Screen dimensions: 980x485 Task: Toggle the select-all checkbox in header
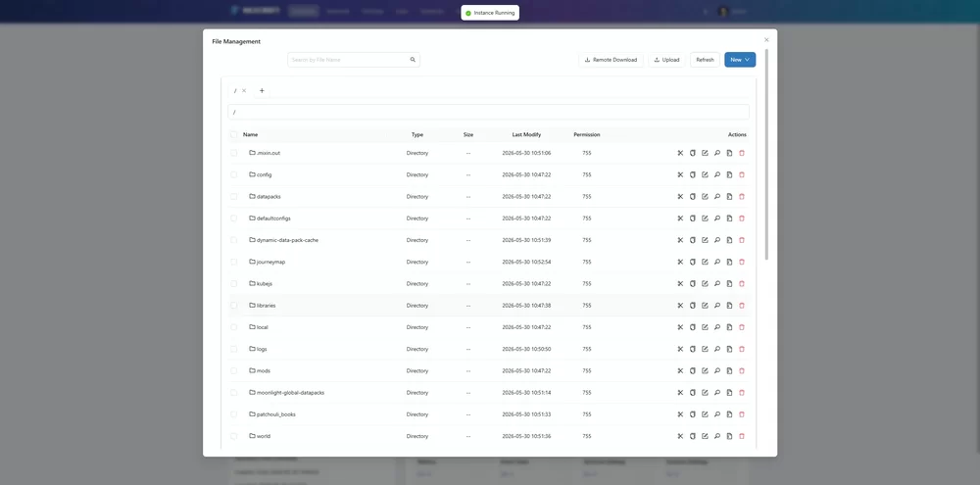pos(234,134)
